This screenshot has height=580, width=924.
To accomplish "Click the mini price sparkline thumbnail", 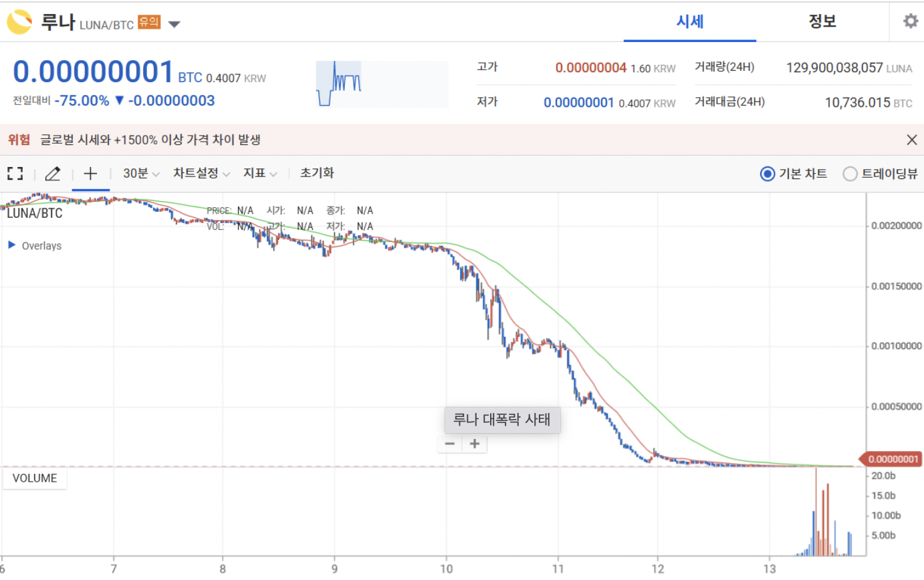I will click(382, 84).
